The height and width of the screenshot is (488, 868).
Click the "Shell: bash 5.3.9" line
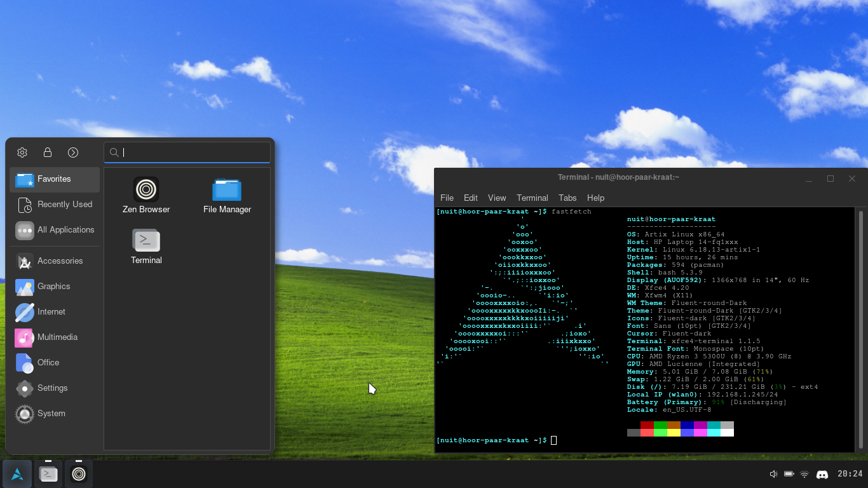665,273
